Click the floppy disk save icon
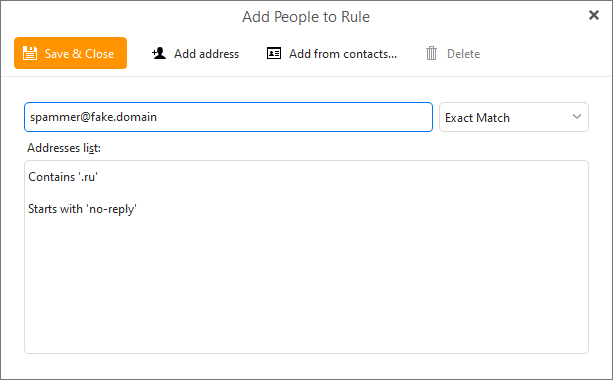This screenshot has height=380, width=613. (x=30, y=53)
